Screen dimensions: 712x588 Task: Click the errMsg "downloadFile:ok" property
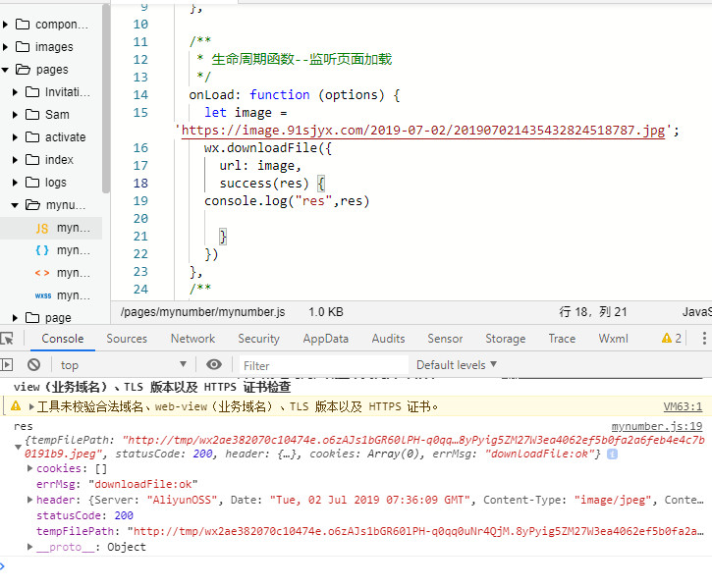117,484
